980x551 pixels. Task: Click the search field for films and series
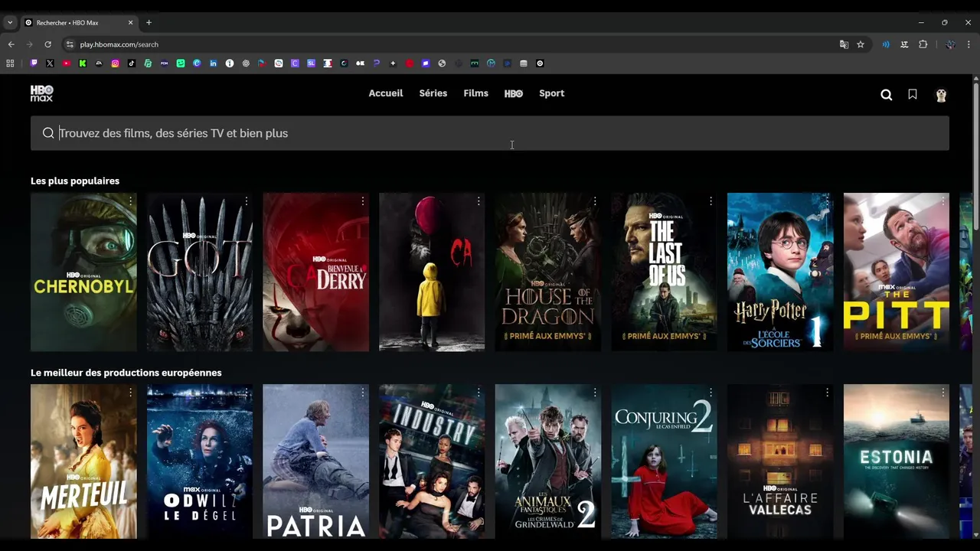[x=490, y=133]
